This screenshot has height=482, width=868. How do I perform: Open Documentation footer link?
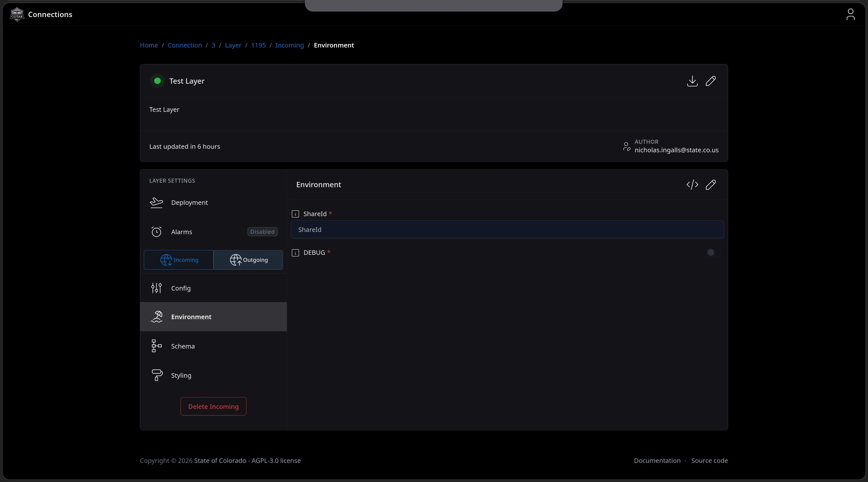(657, 461)
